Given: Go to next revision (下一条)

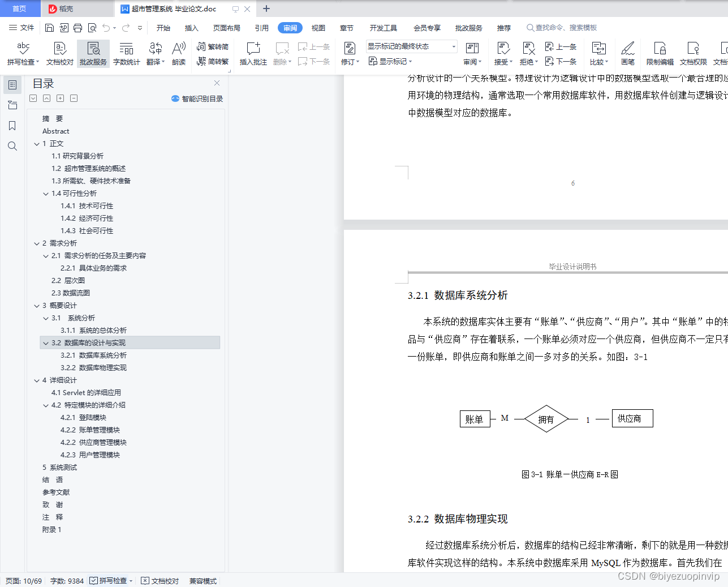Looking at the screenshot, I should [x=561, y=61].
